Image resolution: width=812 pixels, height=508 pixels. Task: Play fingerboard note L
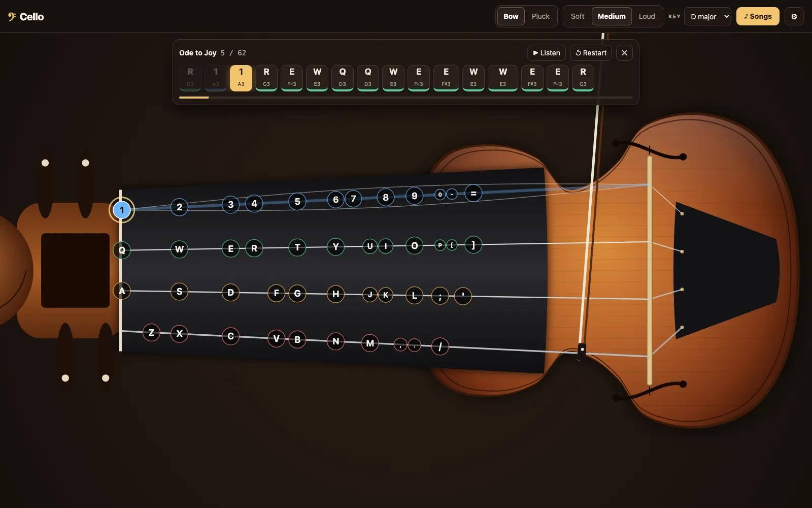click(x=415, y=296)
